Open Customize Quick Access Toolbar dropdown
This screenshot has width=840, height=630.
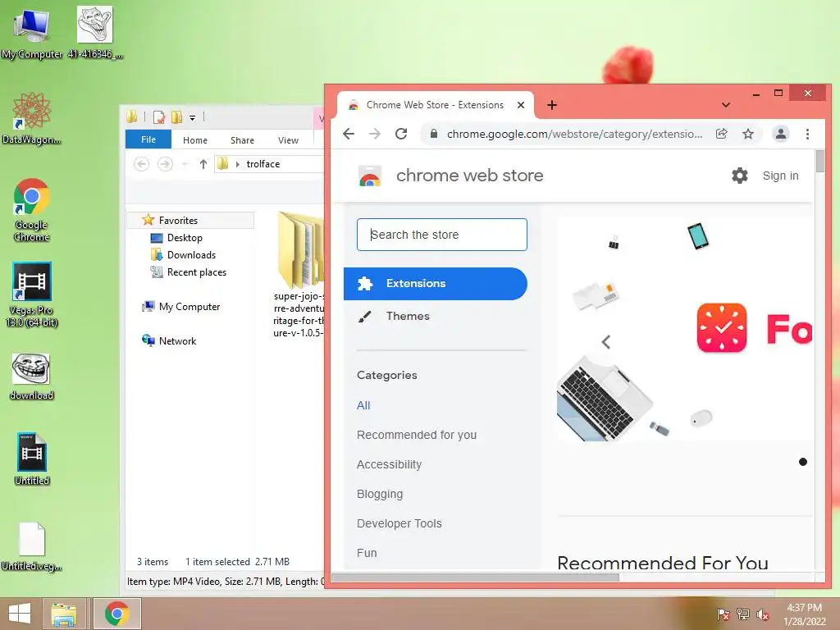tap(192, 118)
